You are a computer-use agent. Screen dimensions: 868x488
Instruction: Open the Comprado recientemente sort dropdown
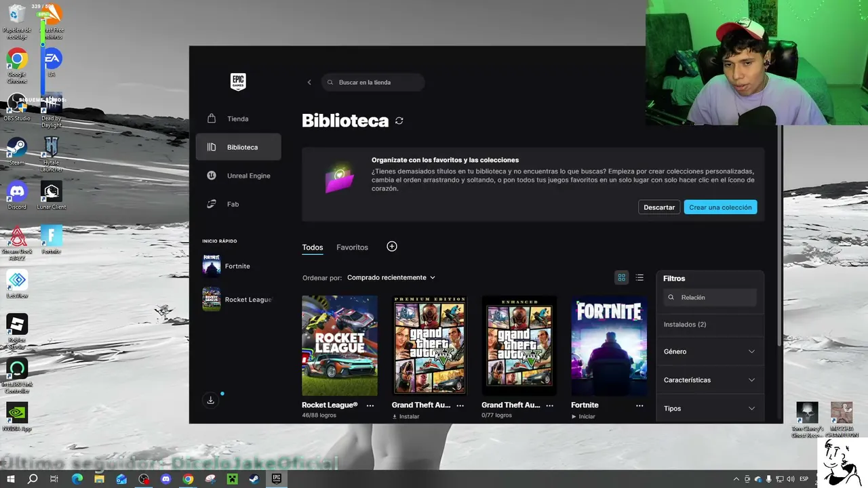pyautogui.click(x=391, y=278)
